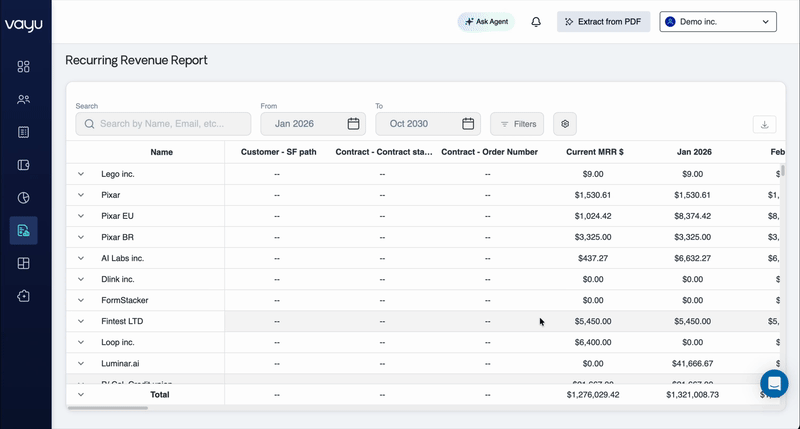Click the Ask Agent button

pyautogui.click(x=486, y=22)
